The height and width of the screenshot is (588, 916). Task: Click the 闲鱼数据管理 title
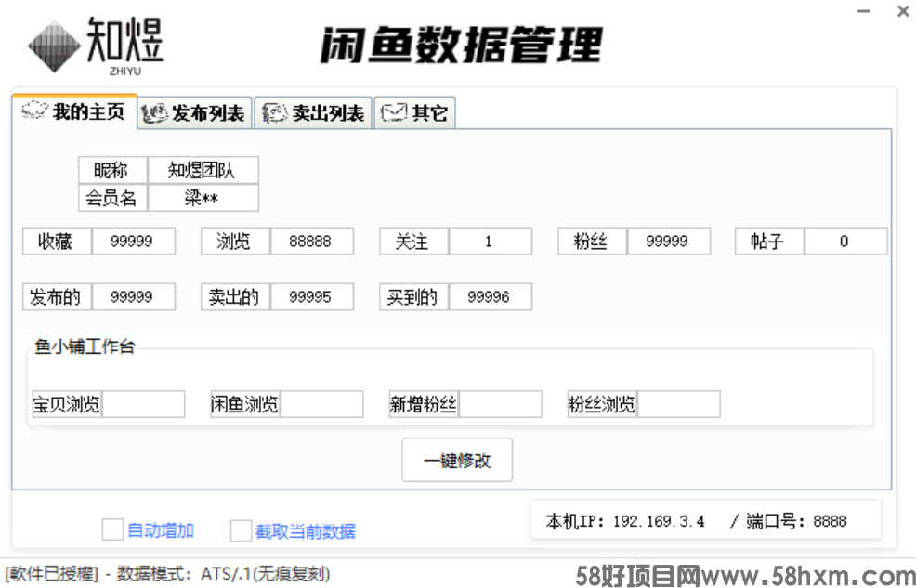pos(461,45)
